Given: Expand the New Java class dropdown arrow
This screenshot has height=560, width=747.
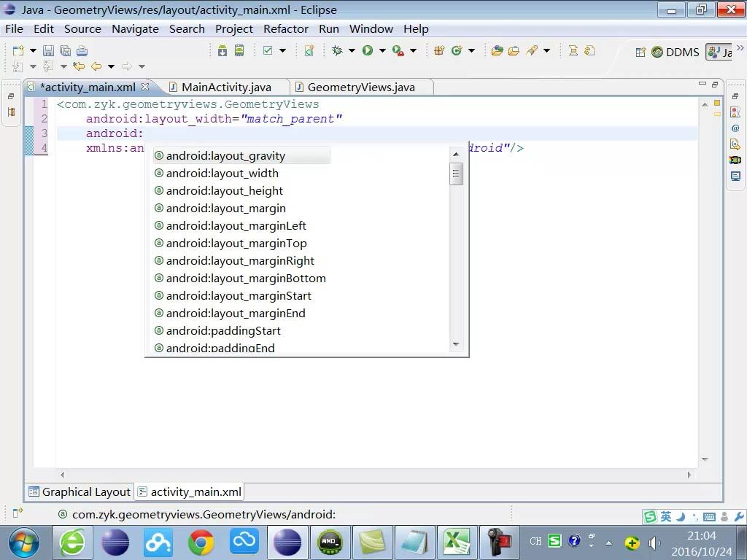Looking at the screenshot, I should [472, 50].
